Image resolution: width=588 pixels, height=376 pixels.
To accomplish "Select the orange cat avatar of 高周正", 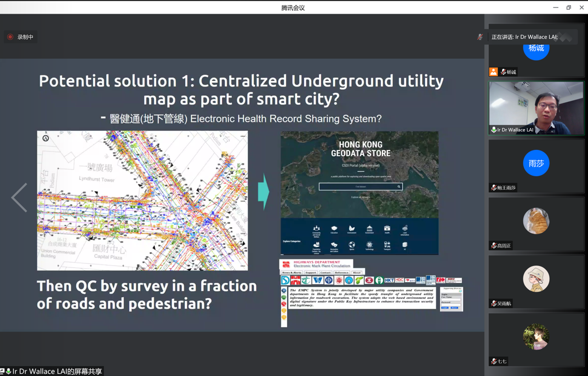I will [x=536, y=221].
